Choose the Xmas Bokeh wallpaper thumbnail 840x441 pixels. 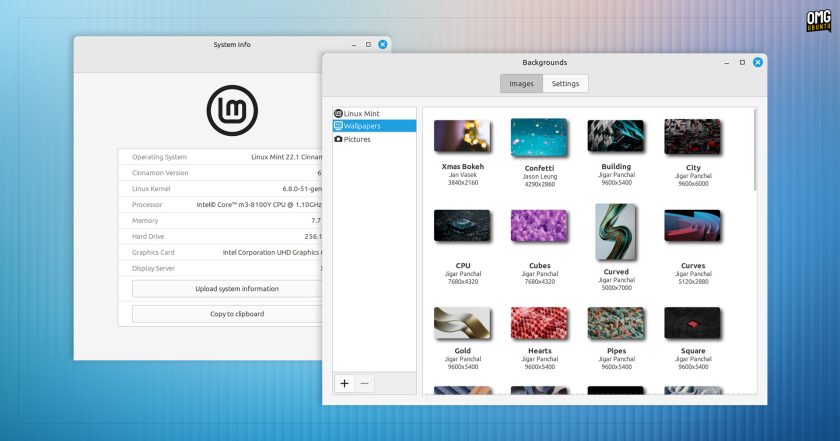[462, 136]
